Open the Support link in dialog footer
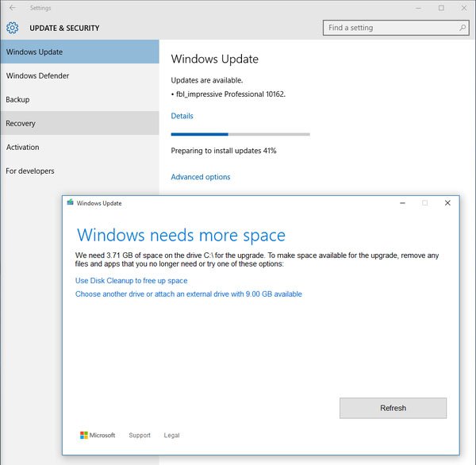 [140, 435]
